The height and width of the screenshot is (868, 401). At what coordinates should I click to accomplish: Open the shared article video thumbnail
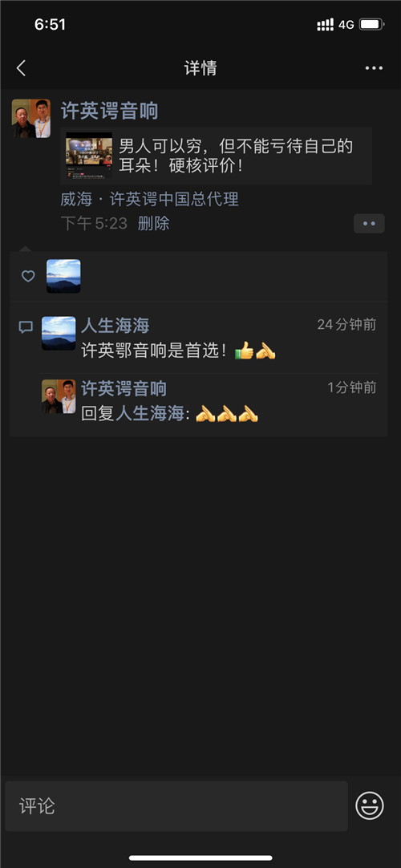pos(89,155)
